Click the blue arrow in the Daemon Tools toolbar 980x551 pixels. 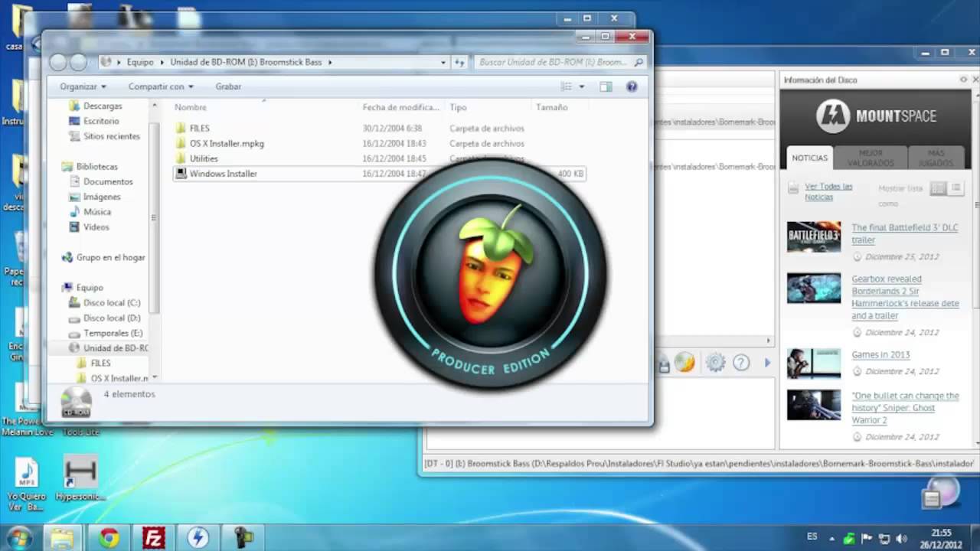click(x=767, y=363)
